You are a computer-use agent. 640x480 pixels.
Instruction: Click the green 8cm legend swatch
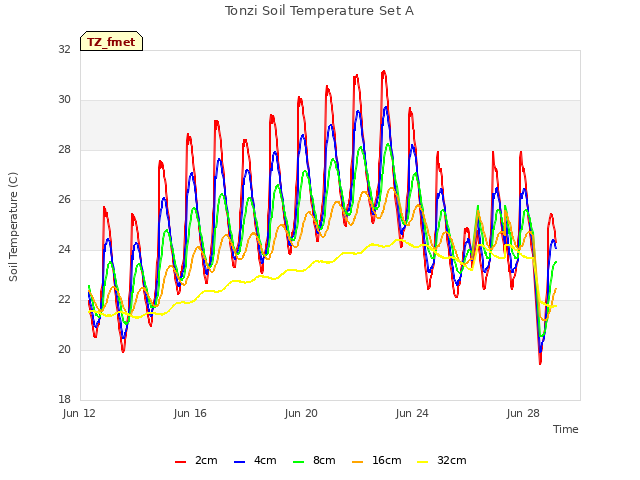point(299,462)
